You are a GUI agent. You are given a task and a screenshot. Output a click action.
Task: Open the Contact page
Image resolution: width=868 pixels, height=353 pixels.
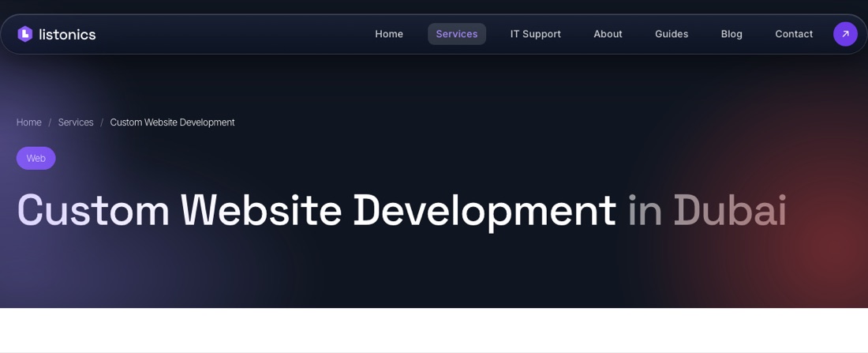tap(794, 35)
